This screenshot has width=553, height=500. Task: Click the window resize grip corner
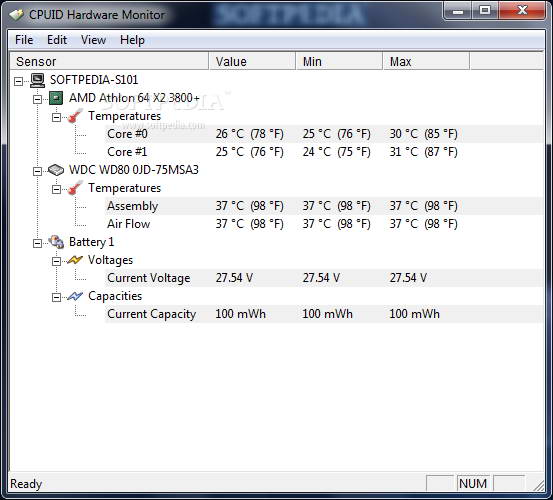(x=539, y=486)
